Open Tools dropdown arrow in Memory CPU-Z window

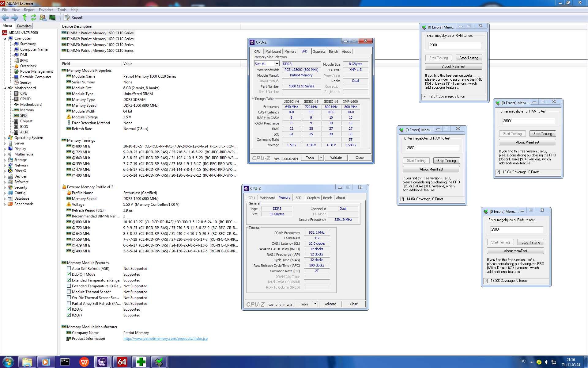pos(315,304)
